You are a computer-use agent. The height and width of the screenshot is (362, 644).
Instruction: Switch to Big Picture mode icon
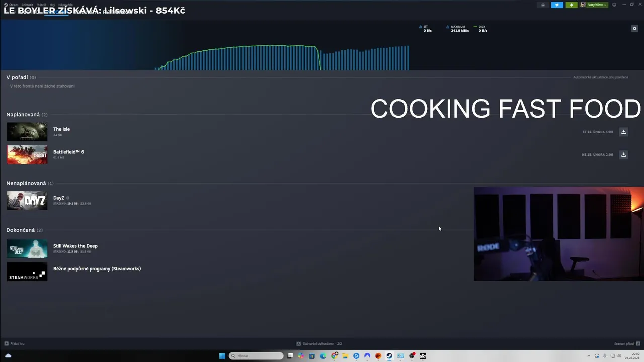coord(614,5)
